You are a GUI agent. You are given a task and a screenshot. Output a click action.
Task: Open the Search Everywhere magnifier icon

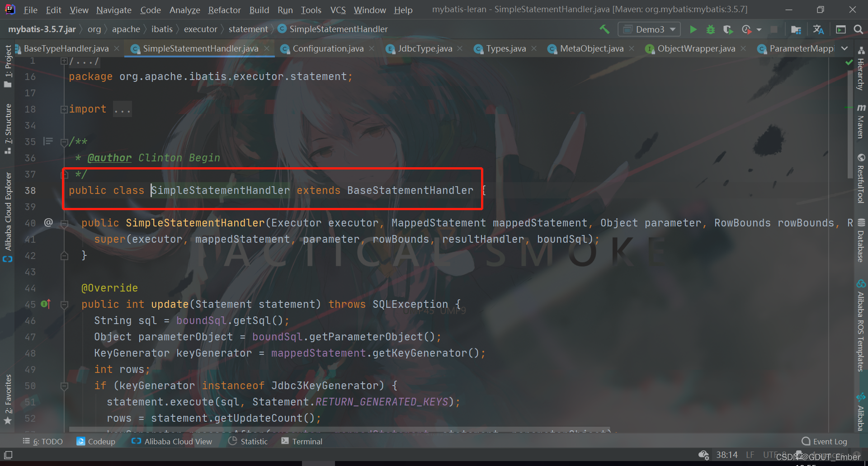(x=858, y=29)
